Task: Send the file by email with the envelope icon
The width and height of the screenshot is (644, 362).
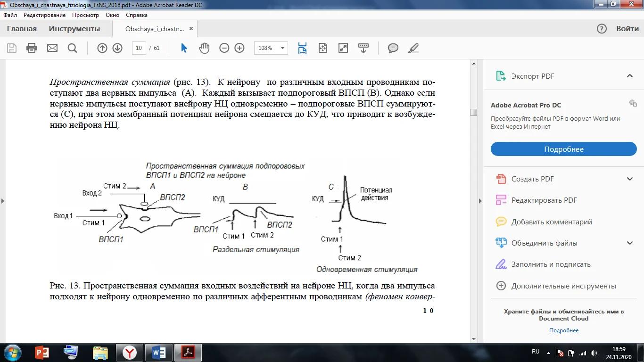Action: pos(52,48)
